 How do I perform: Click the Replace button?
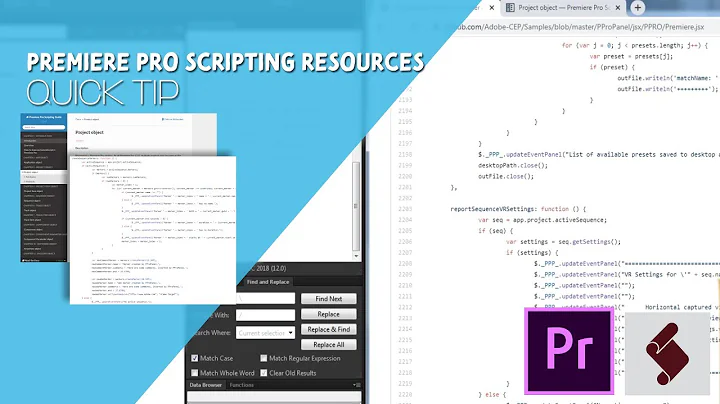[x=329, y=314]
